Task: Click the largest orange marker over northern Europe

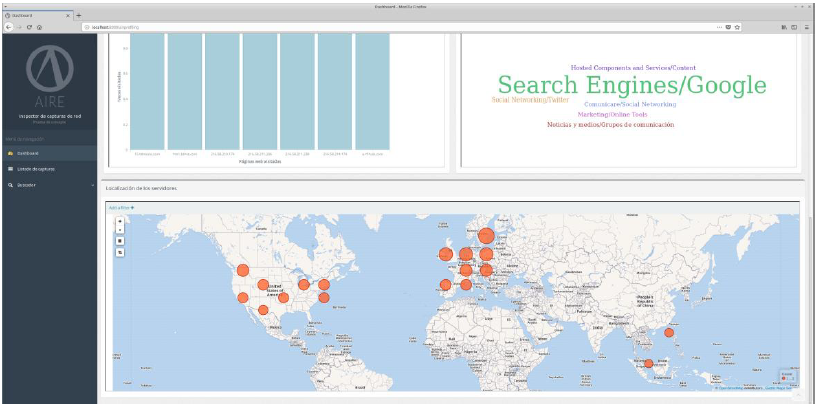Action: [x=486, y=236]
